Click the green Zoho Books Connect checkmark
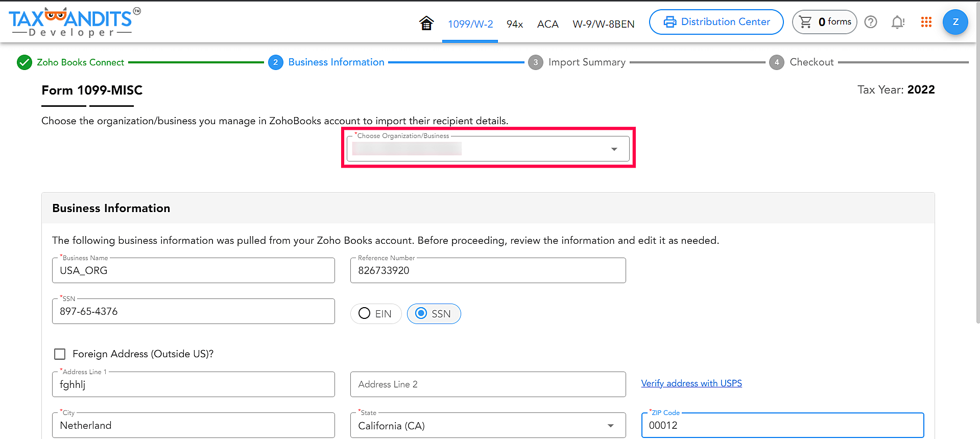Screen dimensions: 980x439 pyautogui.click(x=25, y=62)
